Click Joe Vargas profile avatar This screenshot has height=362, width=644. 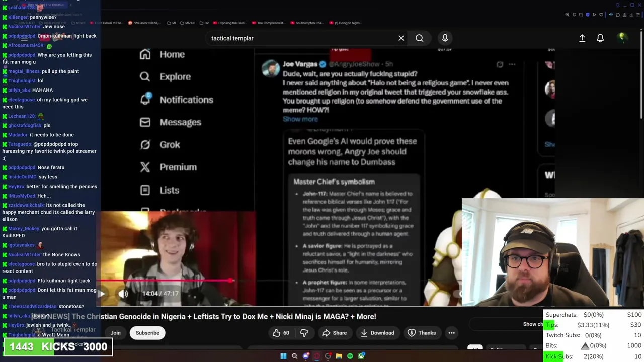pyautogui.click(x=271, y=69)
